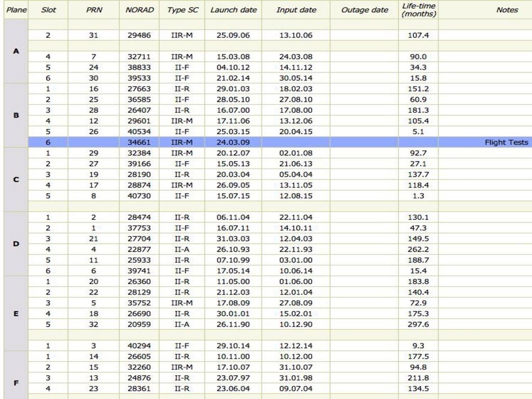
Task: Click NORAD value 26407
Action: pyautogui.click(x=139, y=110)
